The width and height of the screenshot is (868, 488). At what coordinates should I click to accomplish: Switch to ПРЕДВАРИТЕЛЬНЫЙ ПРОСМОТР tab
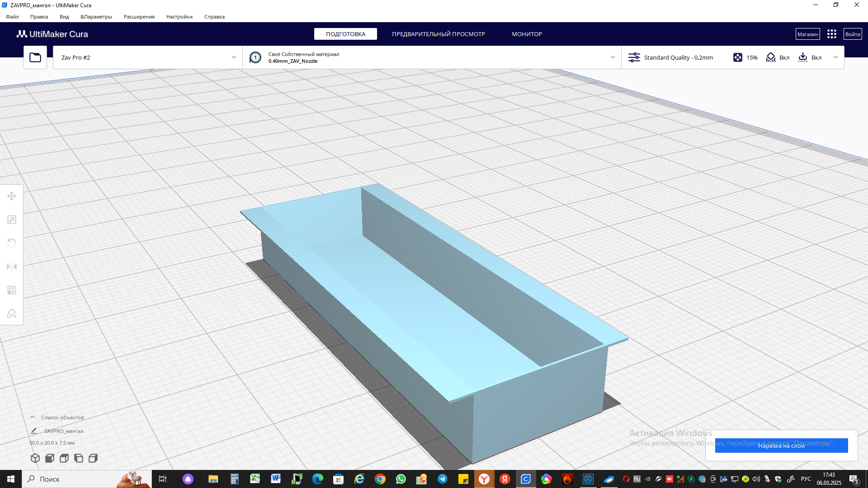point(438,34)
